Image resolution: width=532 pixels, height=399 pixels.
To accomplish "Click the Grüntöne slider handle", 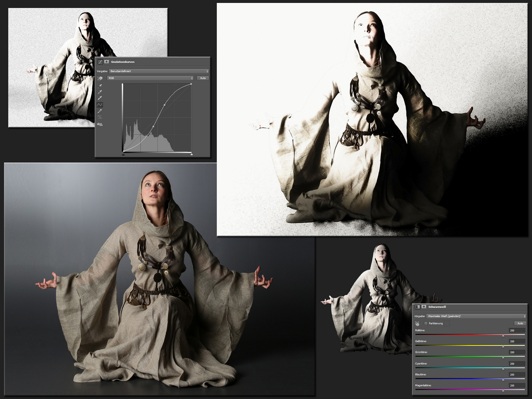I will pos(503,358).
